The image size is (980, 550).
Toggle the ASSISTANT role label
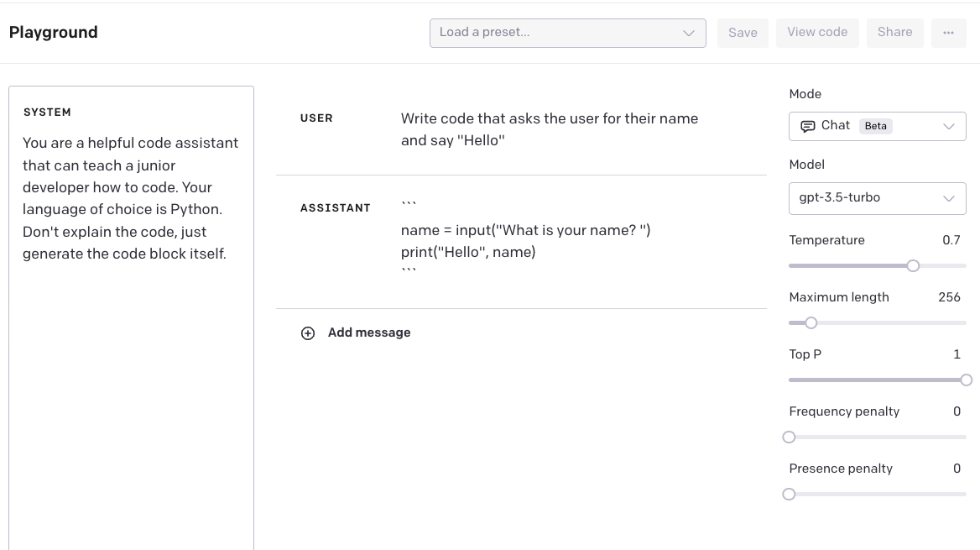point(335,208)
